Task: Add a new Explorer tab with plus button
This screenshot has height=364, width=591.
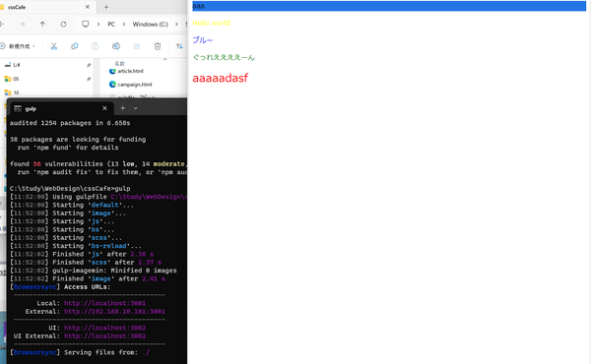Action: click(x=106, y=7)
